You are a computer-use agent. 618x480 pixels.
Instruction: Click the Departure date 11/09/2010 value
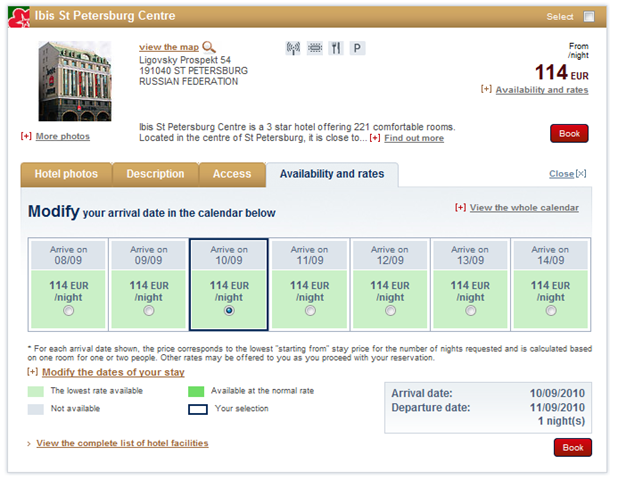557,407
